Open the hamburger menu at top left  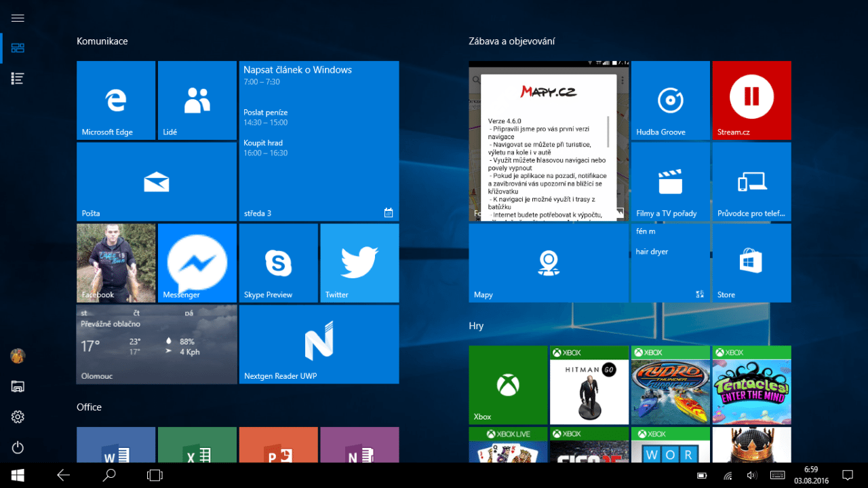(18, 18)
